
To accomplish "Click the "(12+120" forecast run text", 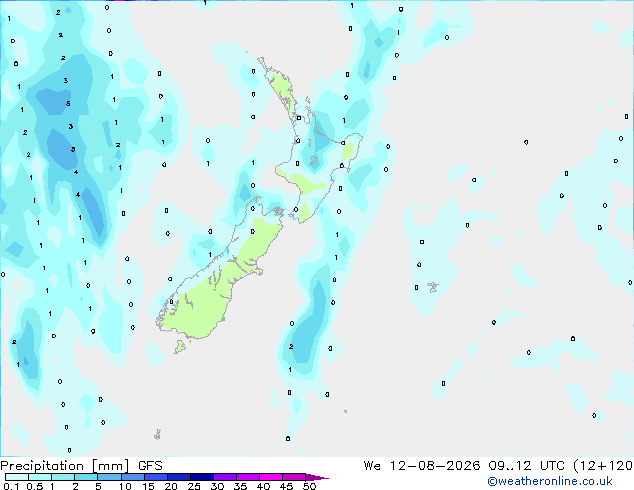I will tap(603, 466).
